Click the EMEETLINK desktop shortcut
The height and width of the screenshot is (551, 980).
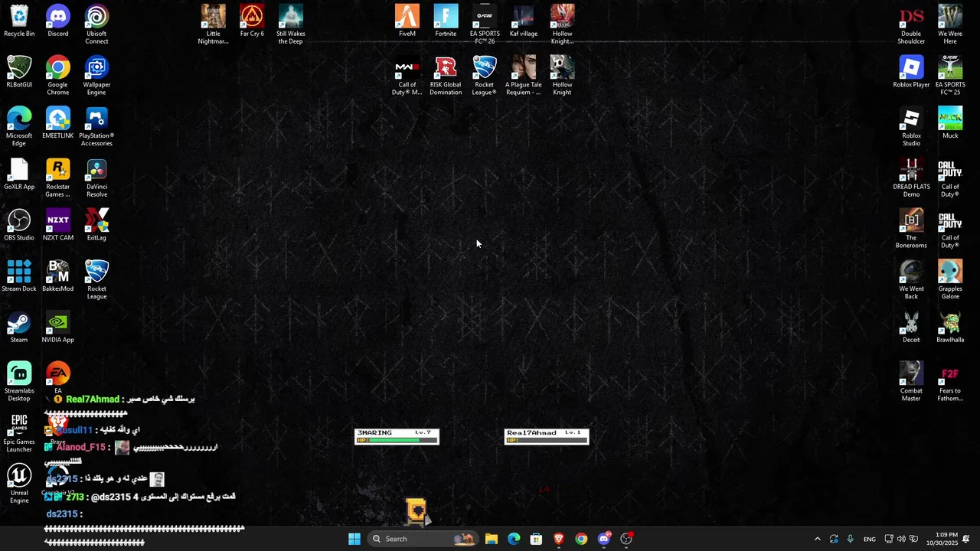tap(58, 123)
